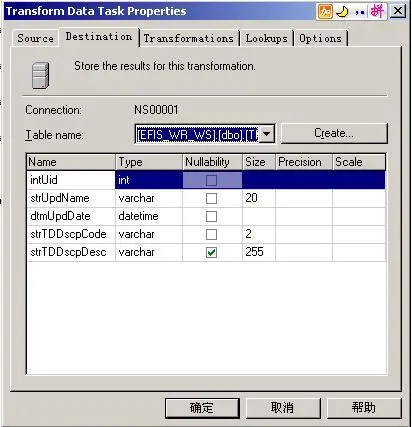Click the yellow moon IME icon
Image resolution: width=412 pixels, height=427 pixels.
[x=342, y=12]
